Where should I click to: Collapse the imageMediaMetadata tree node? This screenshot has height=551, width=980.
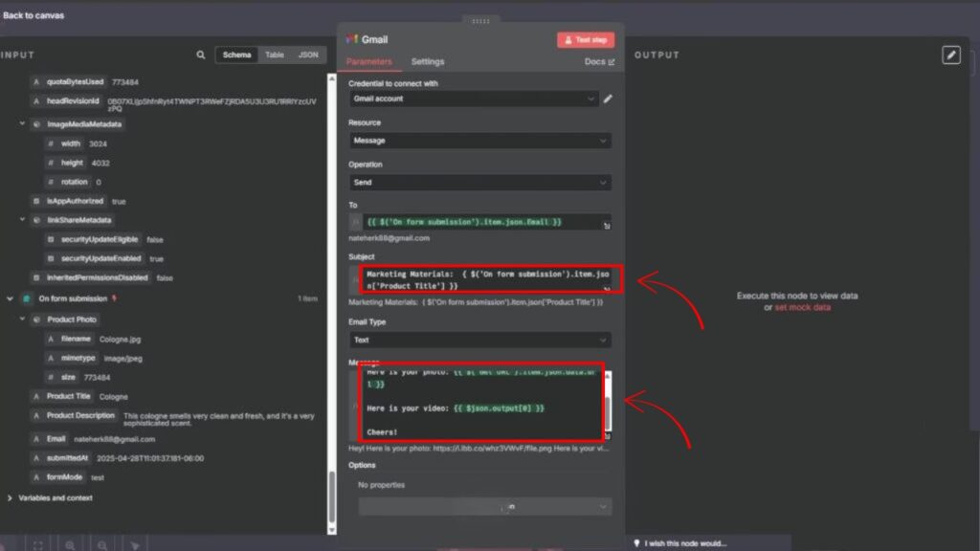click(22, 124)
